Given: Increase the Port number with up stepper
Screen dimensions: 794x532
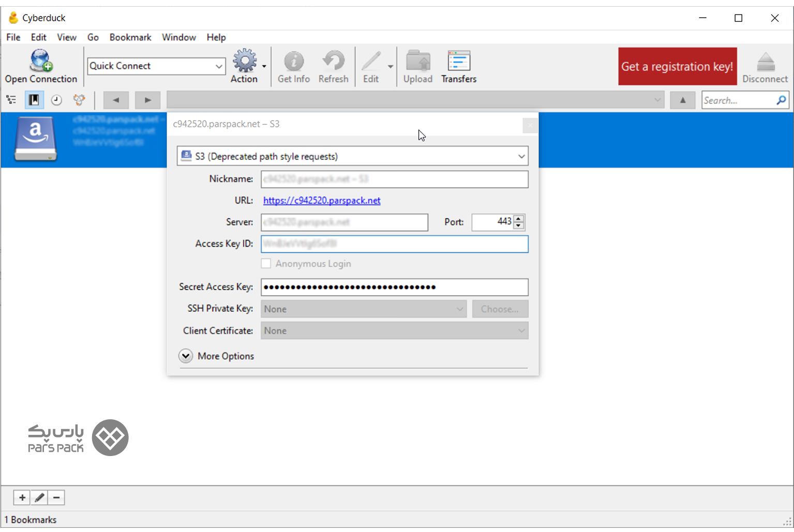Looking at the screenshot, I should coord(518,218).
